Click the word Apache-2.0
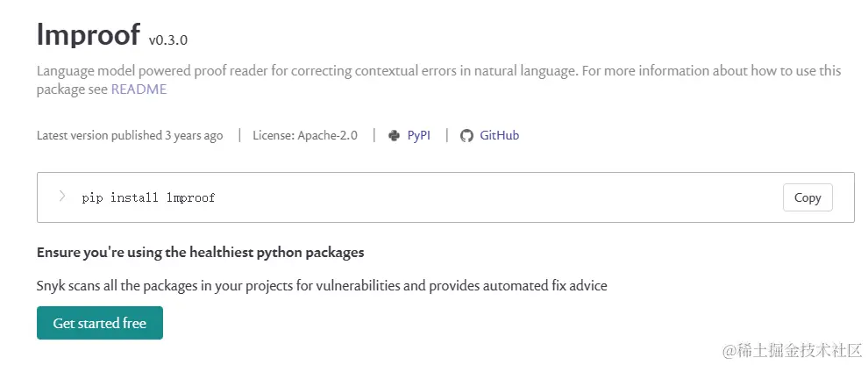Viewport: 868px width, 365px height. (327, 136)
